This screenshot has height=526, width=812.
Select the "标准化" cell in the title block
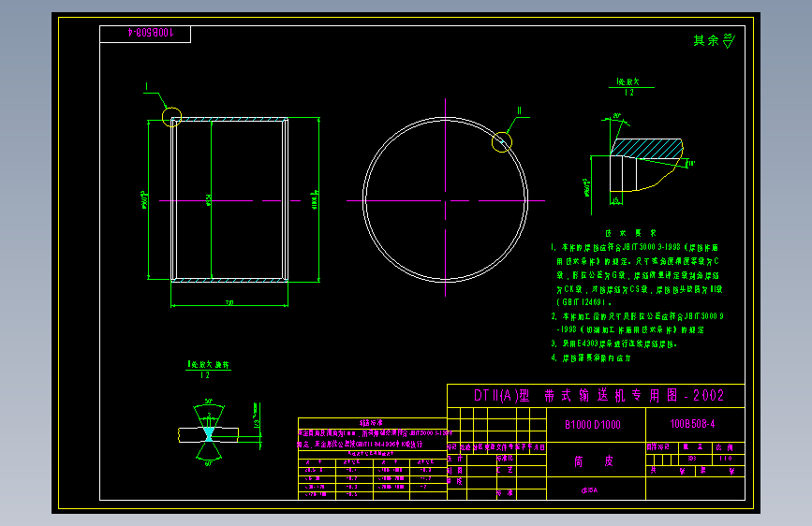(x=505, y=459)
